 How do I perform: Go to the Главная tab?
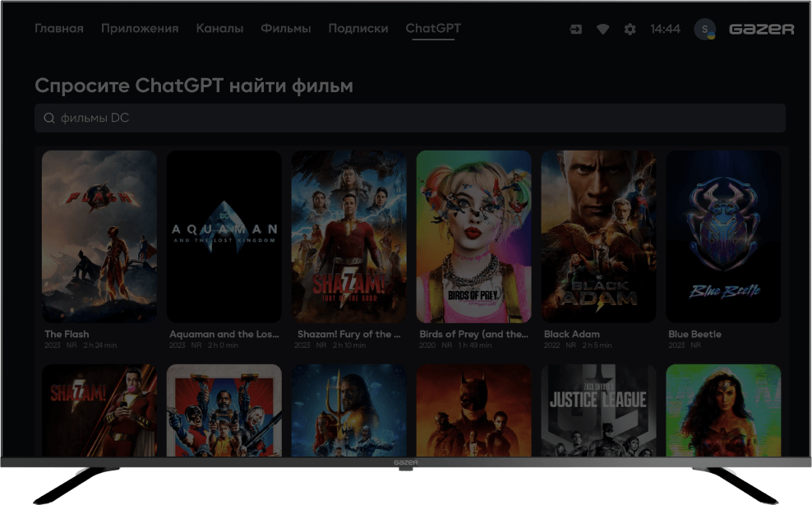coord(59,29)
